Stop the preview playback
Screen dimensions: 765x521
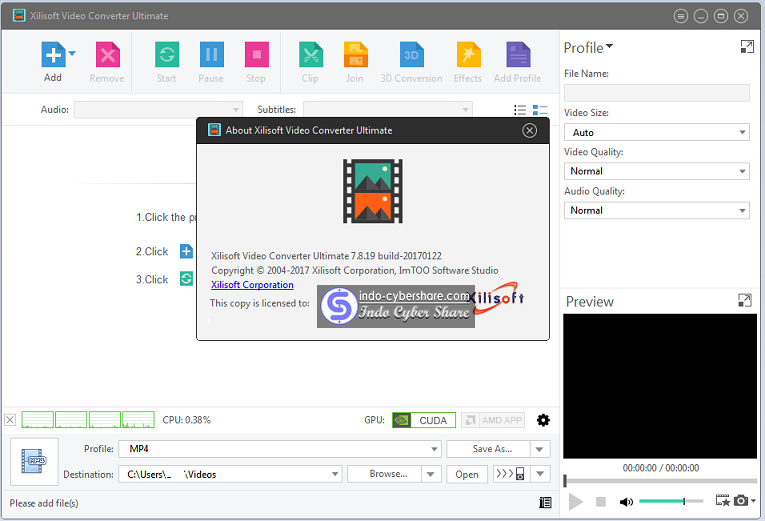coord(601,501)
